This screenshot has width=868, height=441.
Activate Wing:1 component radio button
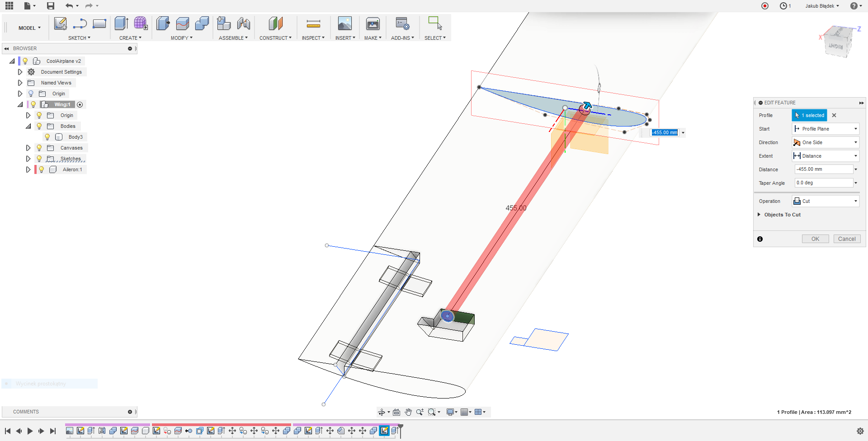[80, 104]
